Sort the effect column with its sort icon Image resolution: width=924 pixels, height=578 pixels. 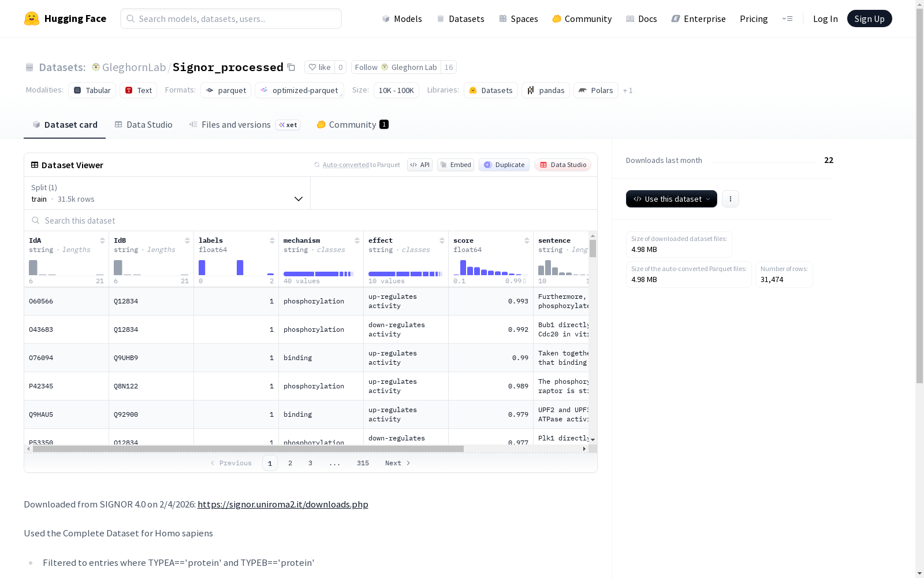tap(442, 240)
